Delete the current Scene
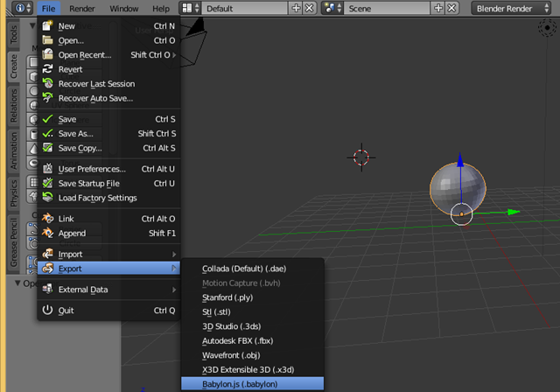Viewport: 560px width, 392px height. click(x=451, y=8)
